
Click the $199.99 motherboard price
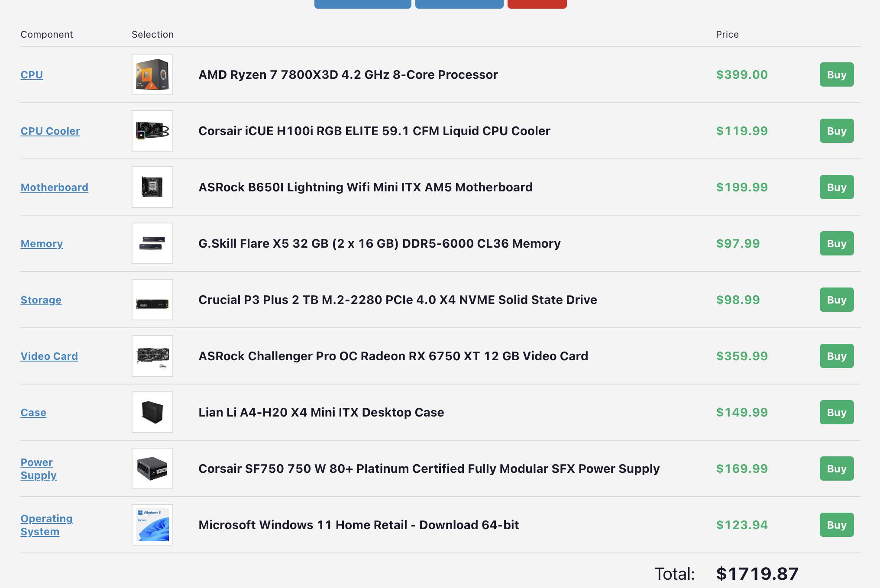[x=742, y=187]
